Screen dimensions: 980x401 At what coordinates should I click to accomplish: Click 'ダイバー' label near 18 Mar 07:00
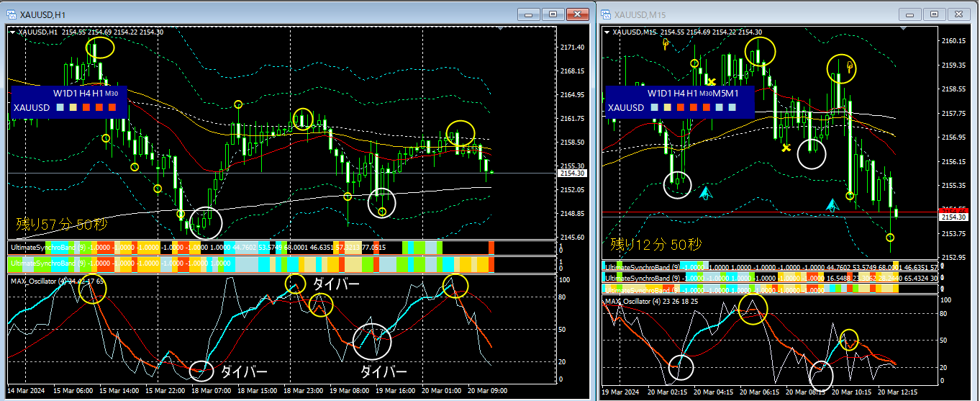pyautogui.click(x=244, y=371)
